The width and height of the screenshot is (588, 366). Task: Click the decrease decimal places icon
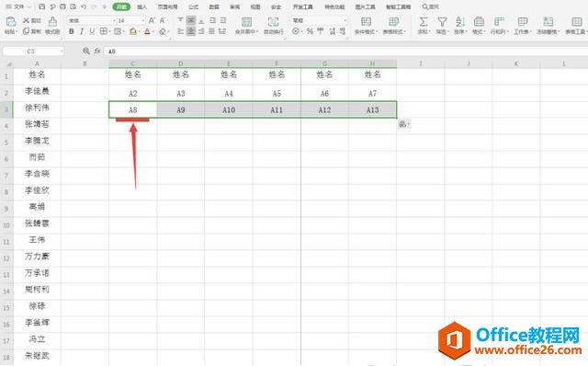(x=343, y=31)
